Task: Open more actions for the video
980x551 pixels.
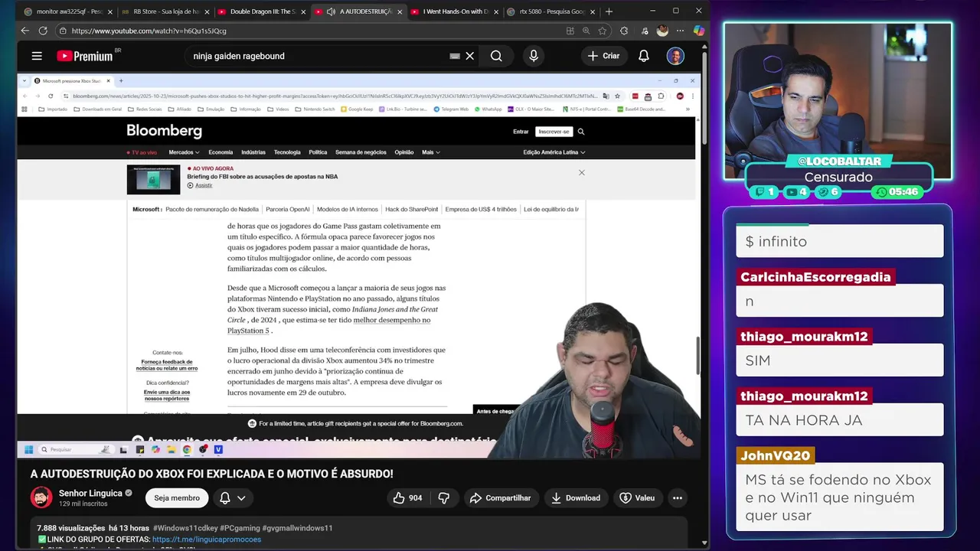Action: [x=677, y=498]
